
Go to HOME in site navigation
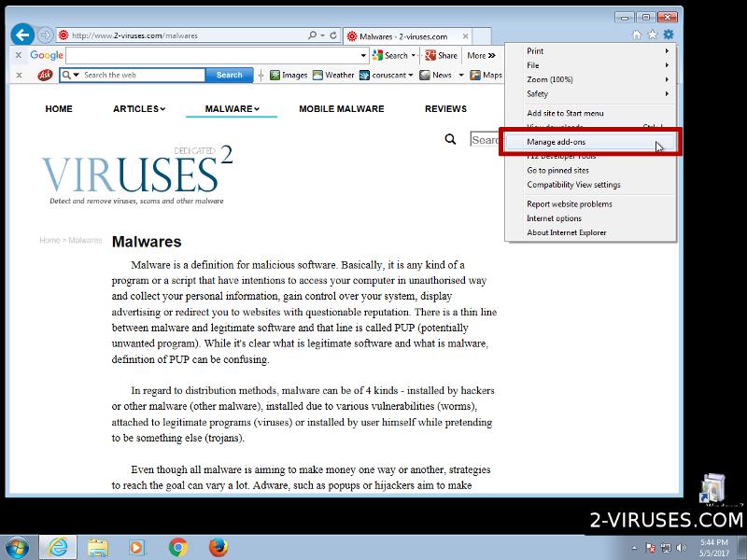click(x=59, y=108)
